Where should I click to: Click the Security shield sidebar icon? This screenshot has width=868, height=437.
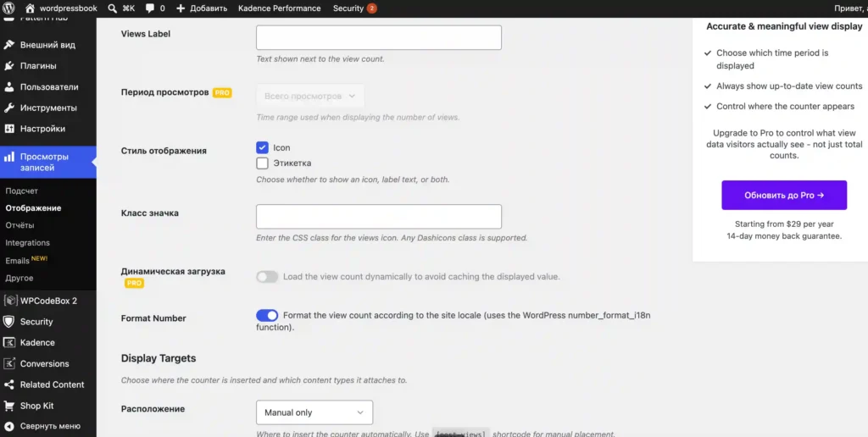pos(9,321)
